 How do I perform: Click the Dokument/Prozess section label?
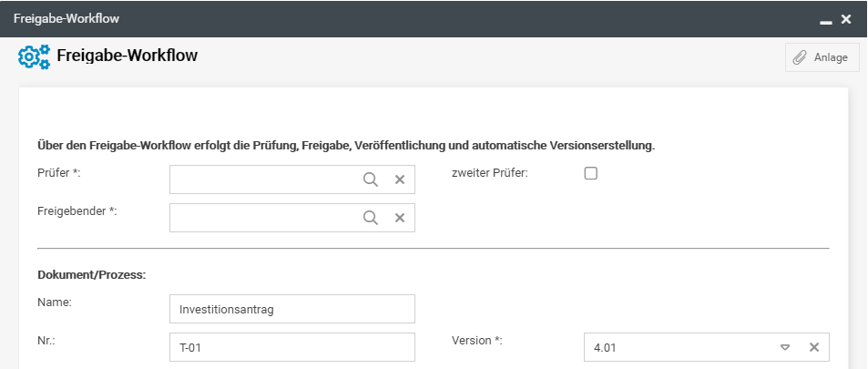[92, 274]
